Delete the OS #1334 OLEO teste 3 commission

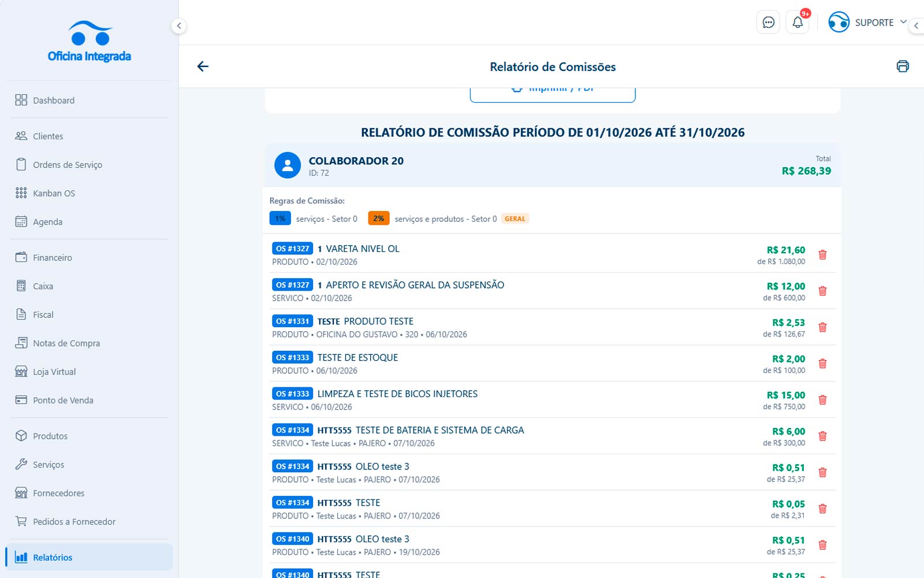click(823, 472)
